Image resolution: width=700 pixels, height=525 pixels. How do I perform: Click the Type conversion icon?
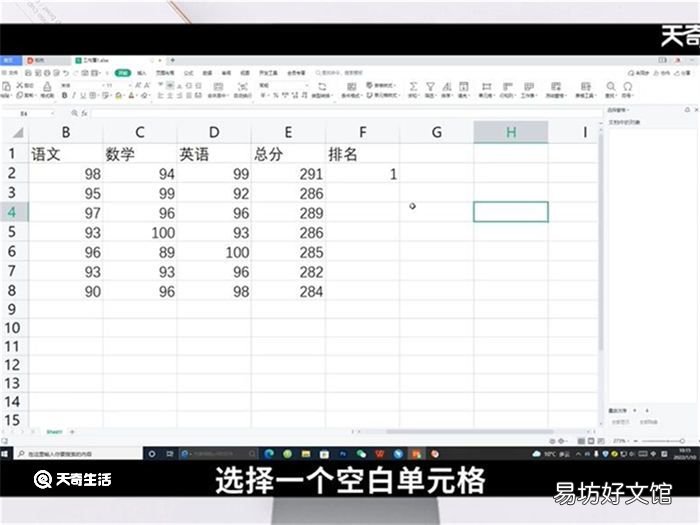click(x=322, y=86)
